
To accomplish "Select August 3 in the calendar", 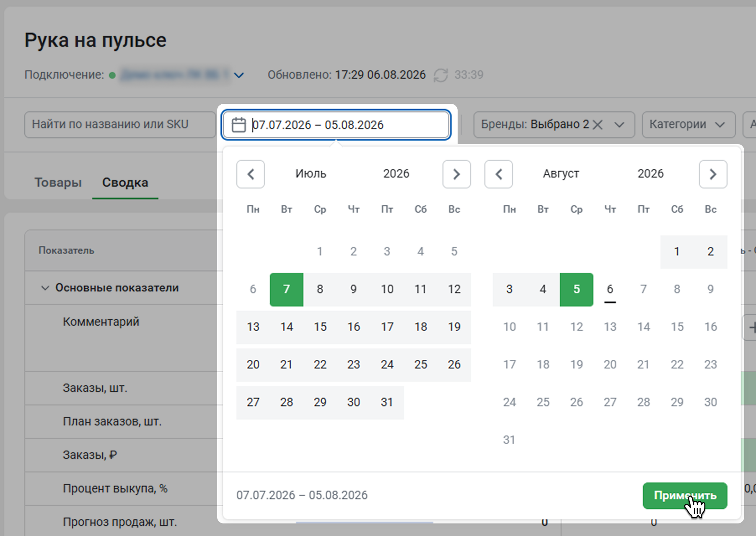I will (509, 289).
